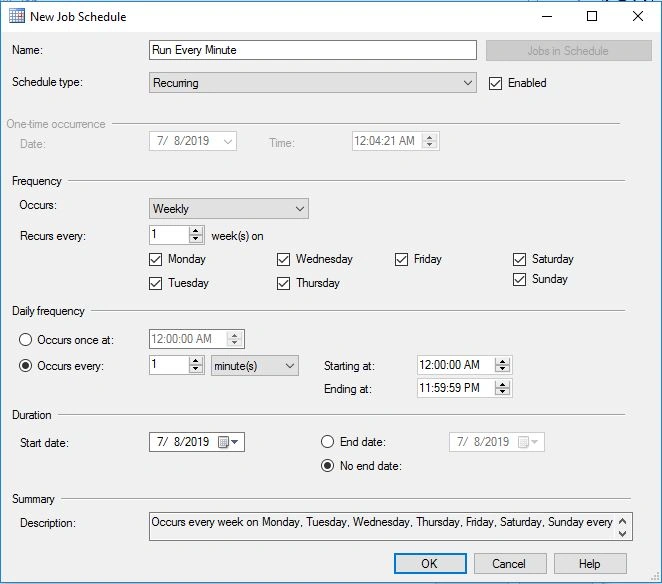Click the New Job Schedule window icon

tap(17, 16)
